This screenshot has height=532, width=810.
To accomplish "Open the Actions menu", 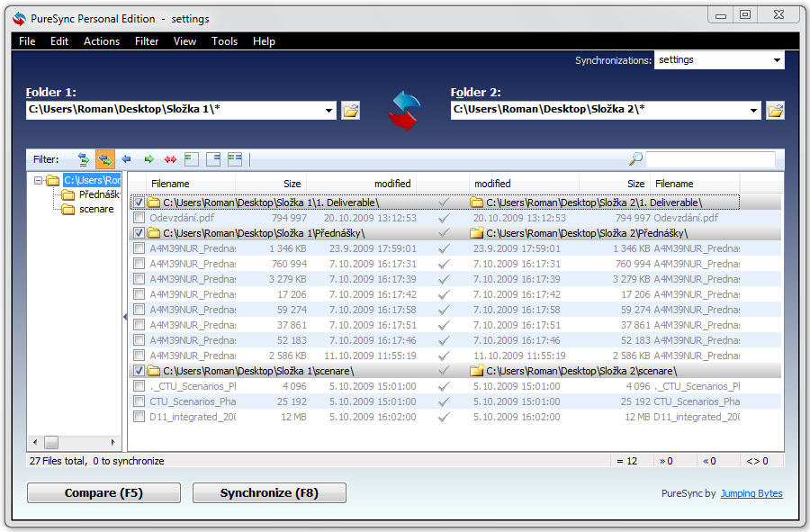I will tap(102, 41).
